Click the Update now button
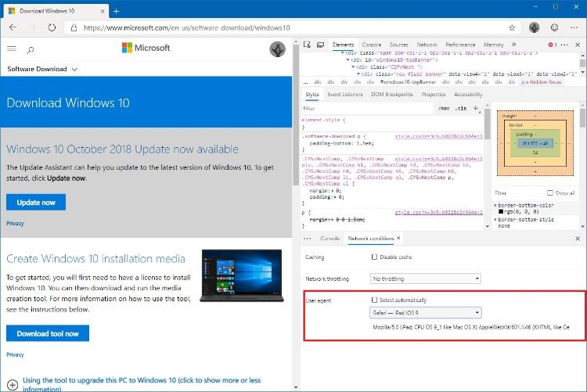This screenshot has width=587, height=392. point(36,202)
